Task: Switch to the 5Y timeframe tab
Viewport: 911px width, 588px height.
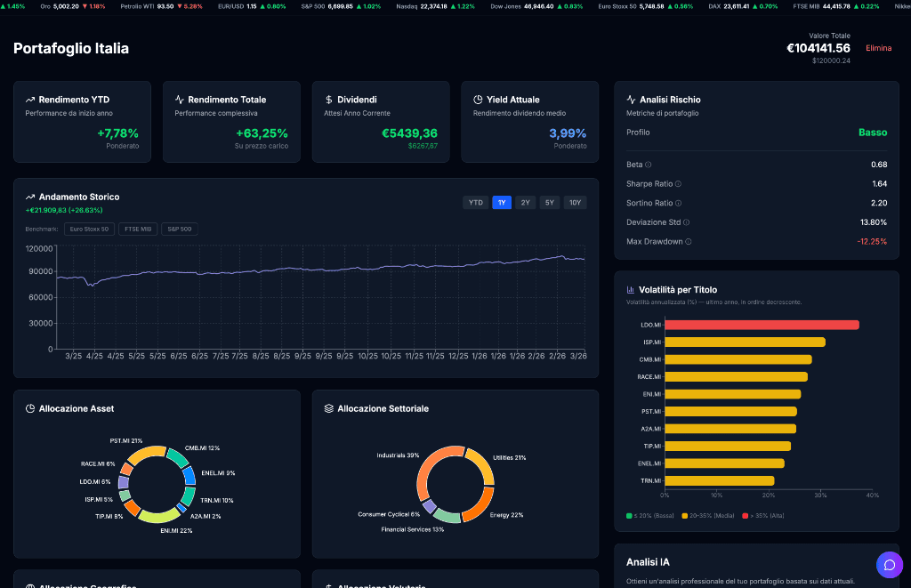Action: [x=550, y=202]
